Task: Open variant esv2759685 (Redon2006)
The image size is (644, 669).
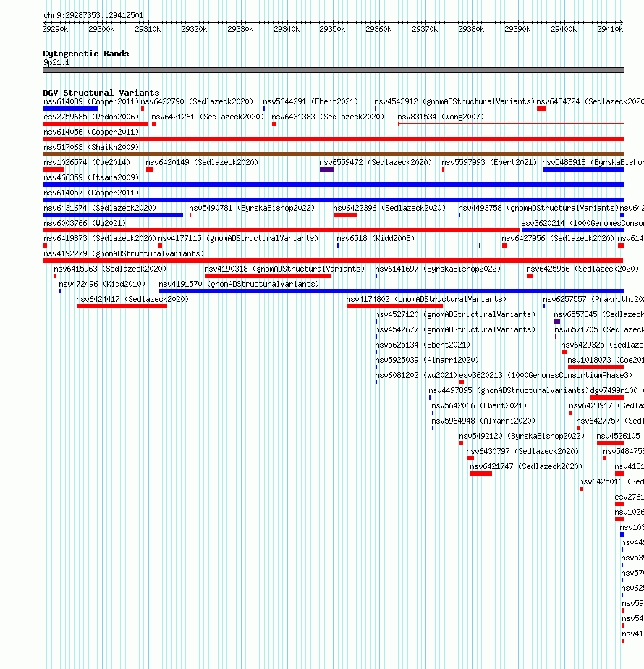Action: pos(91,117)
